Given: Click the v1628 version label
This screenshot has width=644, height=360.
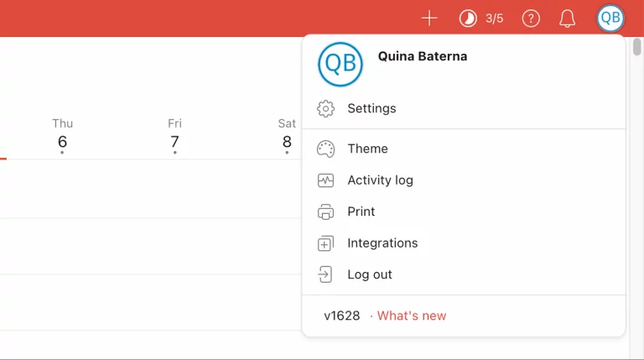Looking at the screenshot, I should 342,316.
